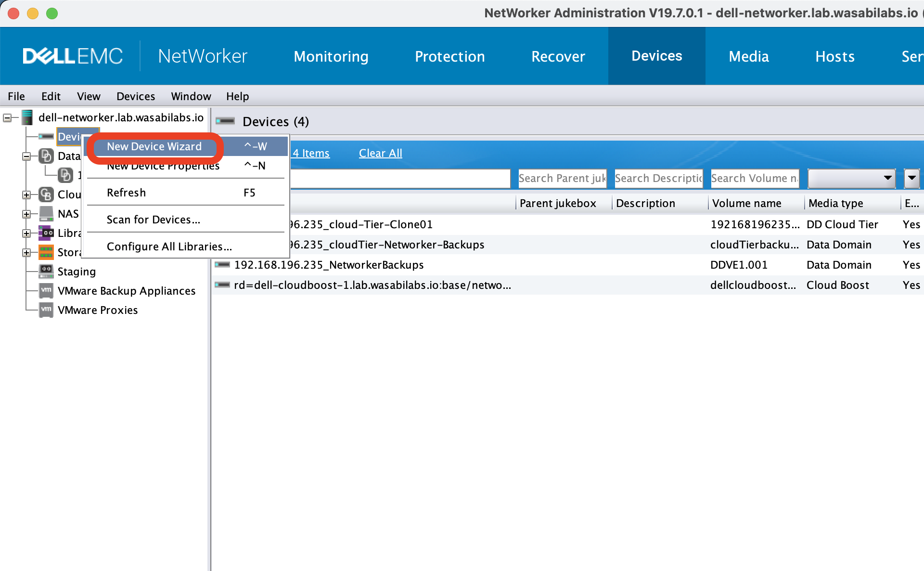The width and height of the screenshot is (924, 571).
Task: Open New Device Wizard menu item
Action: [154, 146]
